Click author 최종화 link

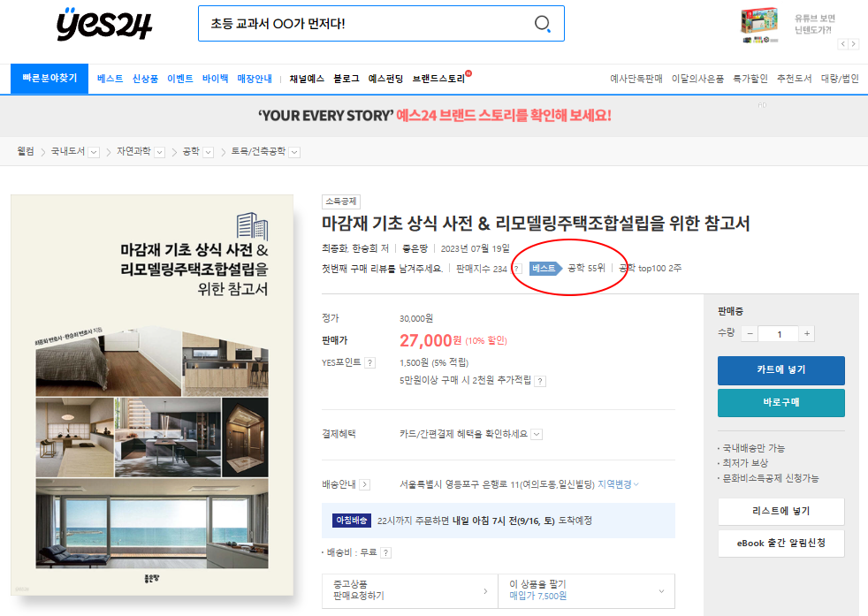pyautogui.click(x=334, y=248)
